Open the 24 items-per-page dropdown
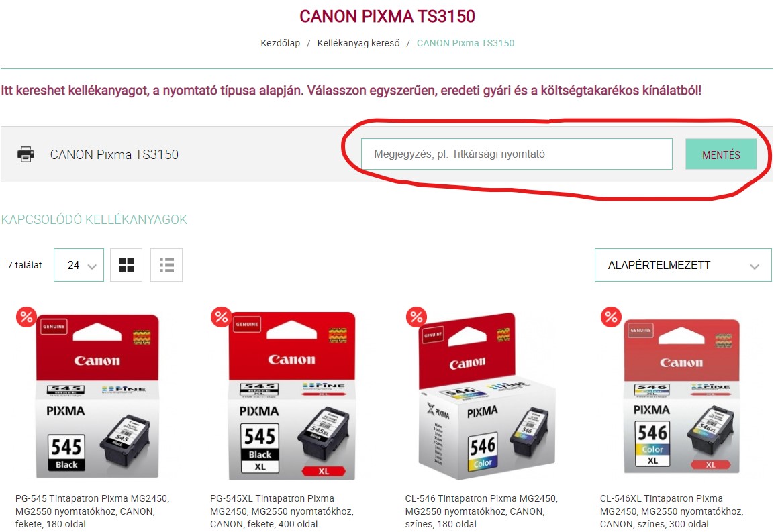The width and height of the screenshot is (776, 532). (79, 265)
